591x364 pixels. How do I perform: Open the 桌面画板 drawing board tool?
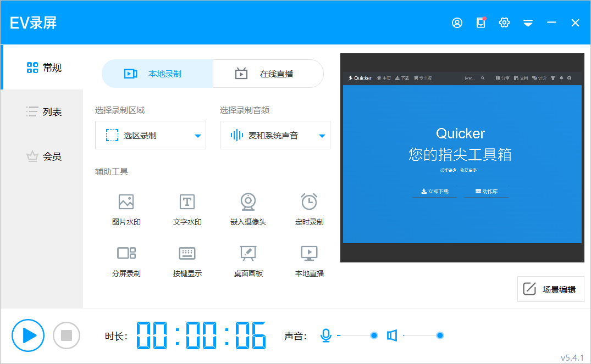pos(248,261)
